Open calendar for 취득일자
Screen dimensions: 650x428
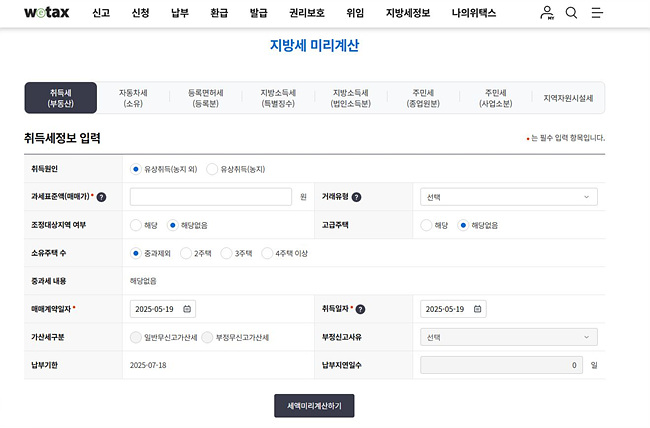click(478, 309)
